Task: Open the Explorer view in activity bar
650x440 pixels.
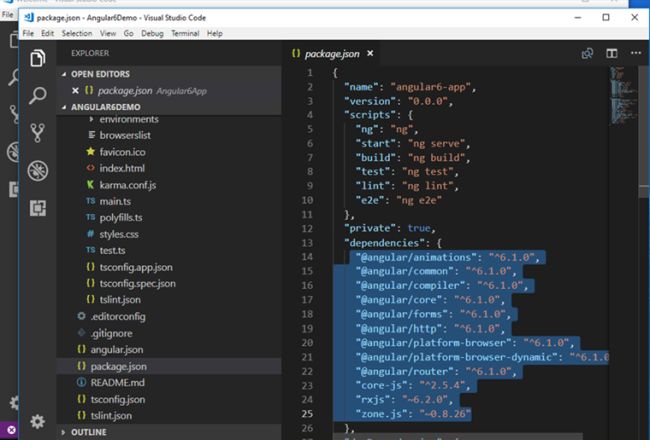Action: click(37, 58)
